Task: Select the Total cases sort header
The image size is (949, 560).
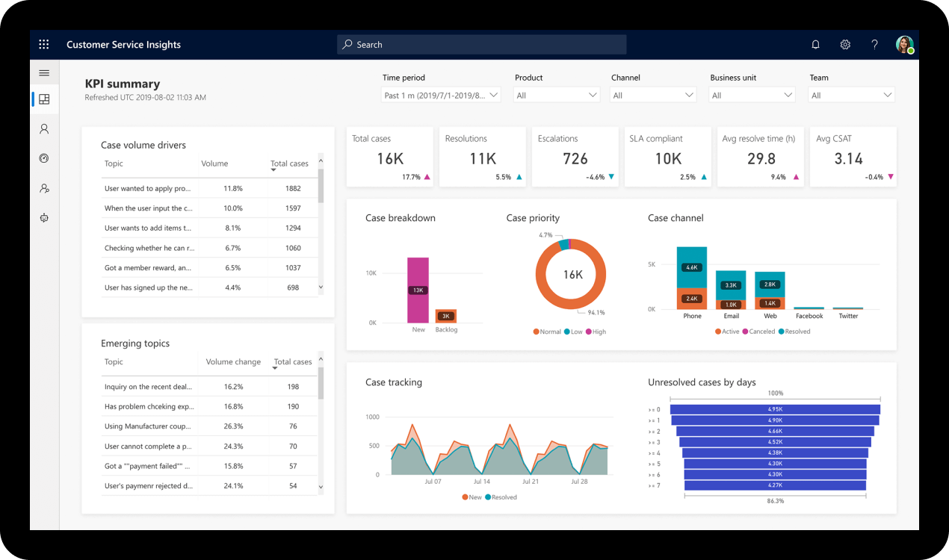Action: [x=289, y=164]
